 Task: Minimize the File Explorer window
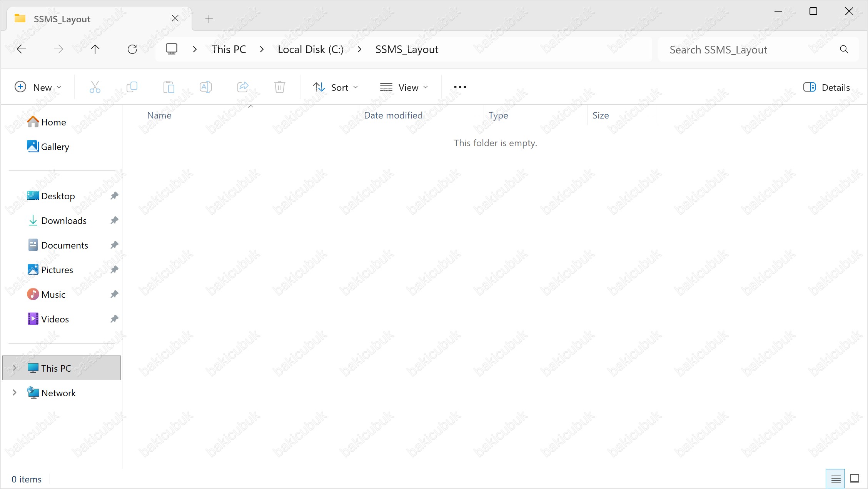click(778, 11)
